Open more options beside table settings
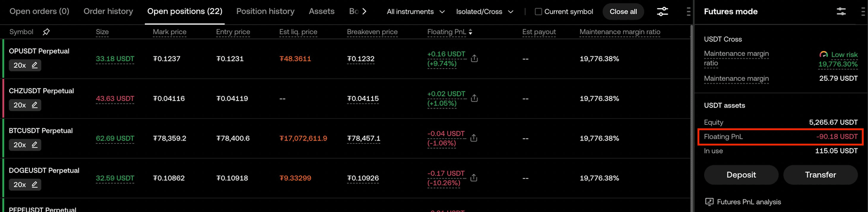The image size is (868, 212). [x=688, y=11]
